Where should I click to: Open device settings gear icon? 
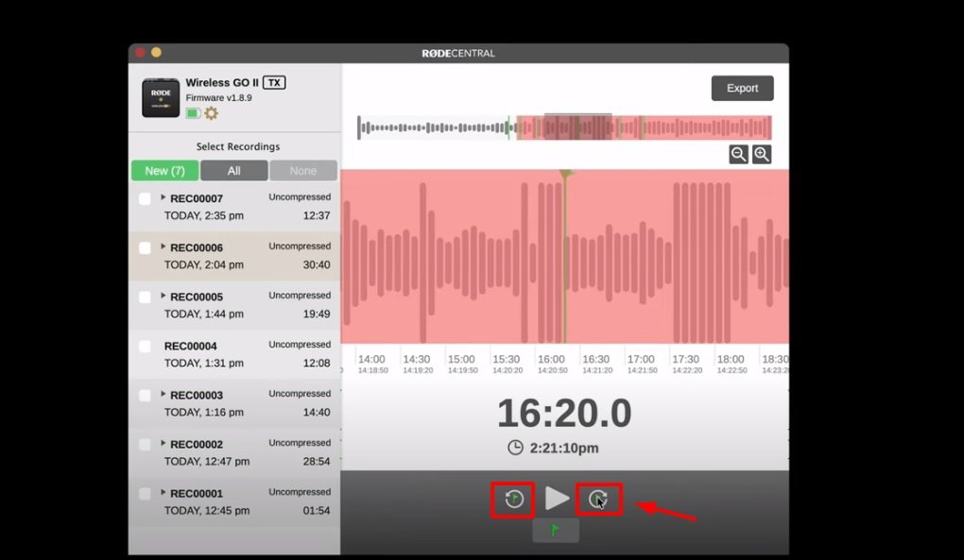[211, 113]
